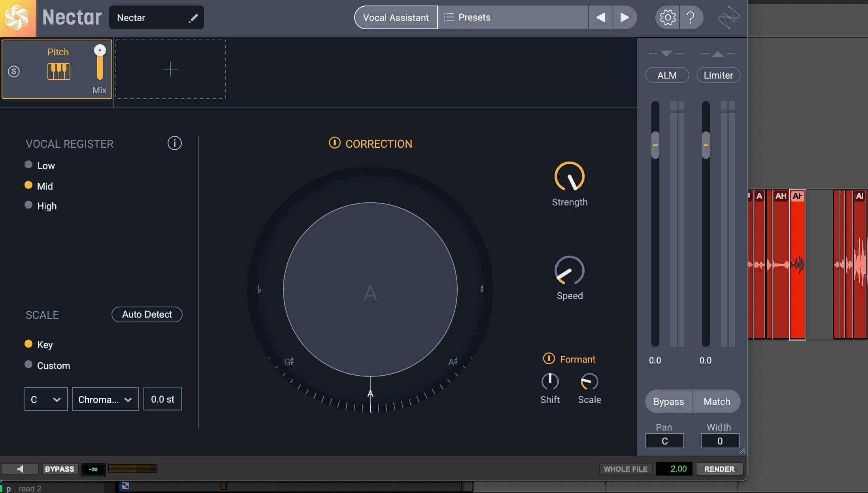
Task: Click the output gain fader handle
Action: click(706, 145)
